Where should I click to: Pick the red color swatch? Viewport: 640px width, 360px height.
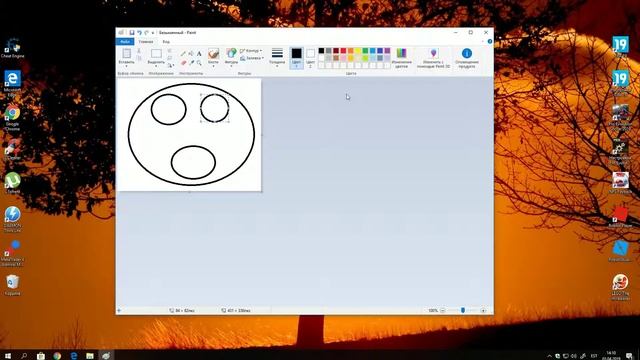343,51
